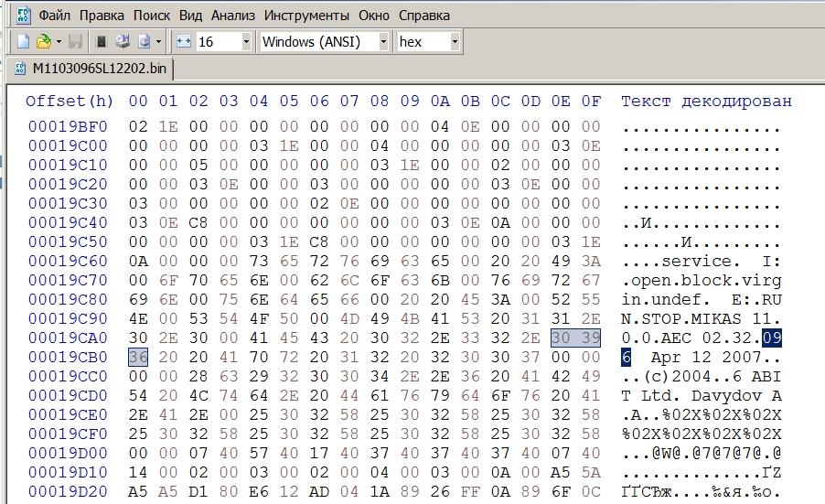
Task: Select offset 00019C00 row label
Action: (x=68, y=145)
